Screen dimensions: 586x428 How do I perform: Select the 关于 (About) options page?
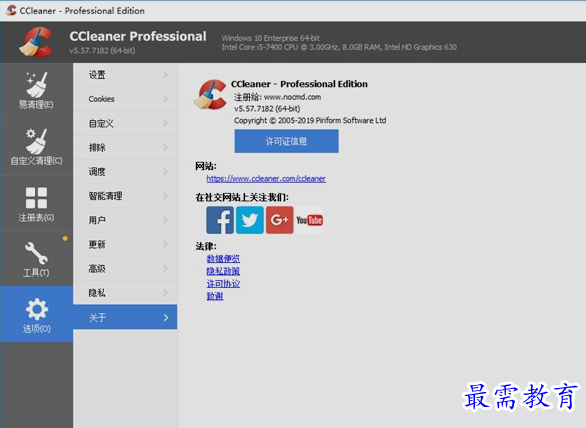coord(125,317)
